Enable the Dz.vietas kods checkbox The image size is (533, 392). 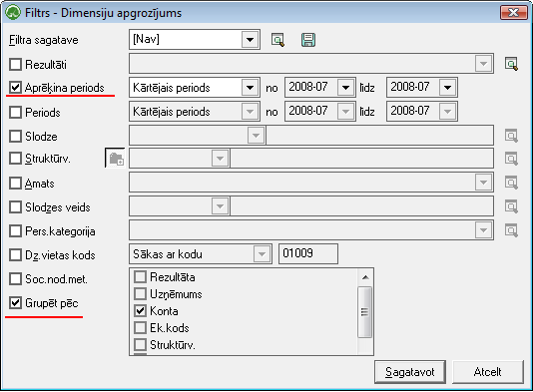pos(15,254)
